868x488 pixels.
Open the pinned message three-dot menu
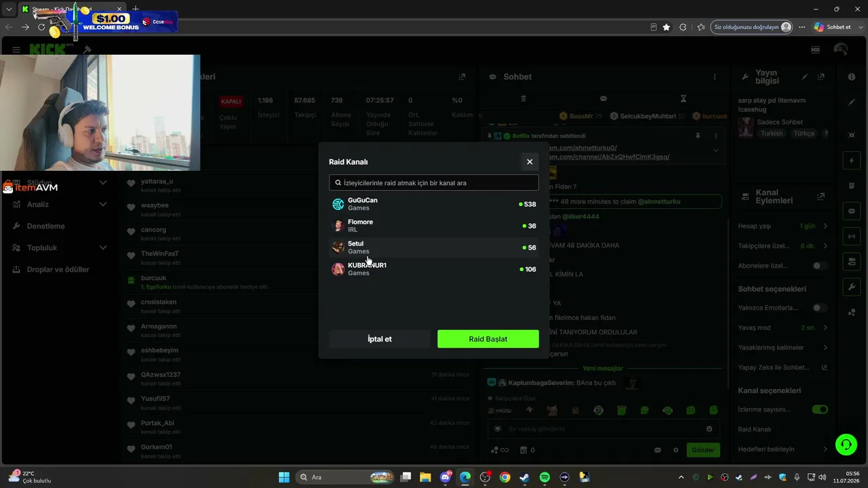(x=715, y=136)
